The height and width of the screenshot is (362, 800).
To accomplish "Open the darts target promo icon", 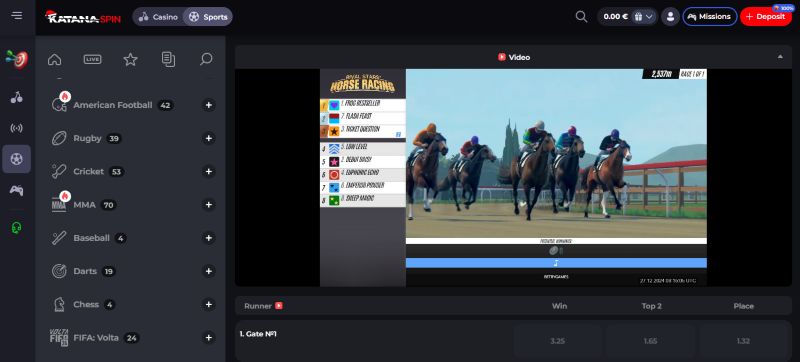I will click(x=17, y=60).
